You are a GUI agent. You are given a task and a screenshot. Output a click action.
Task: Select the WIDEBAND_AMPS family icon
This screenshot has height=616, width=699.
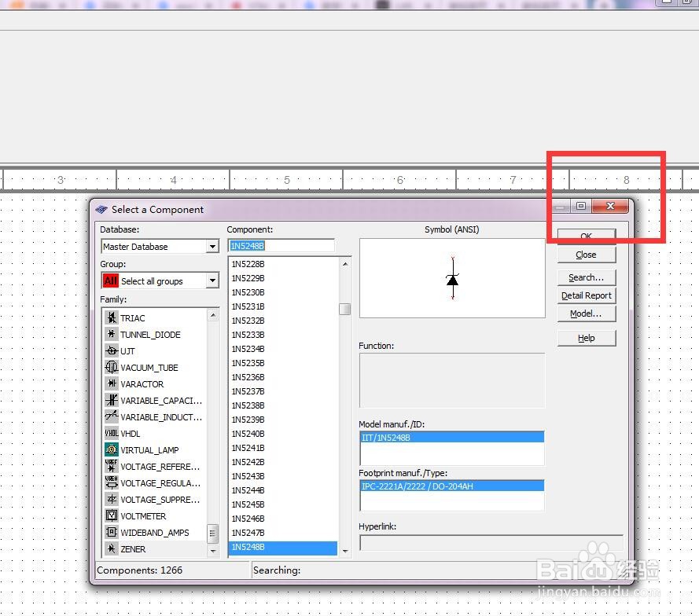pyautogui.click(x=112, y=532)
